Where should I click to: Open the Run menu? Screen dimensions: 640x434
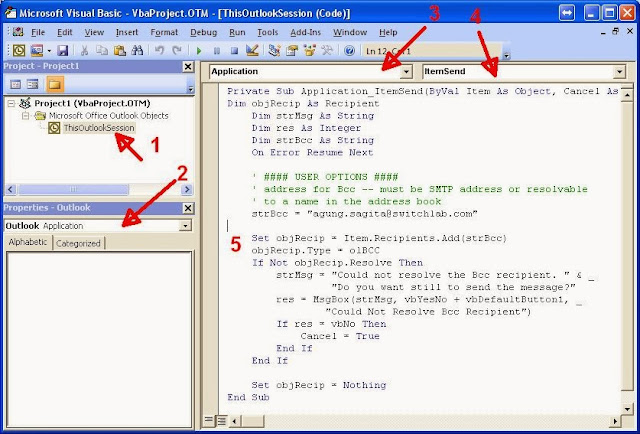pos(237,32)
